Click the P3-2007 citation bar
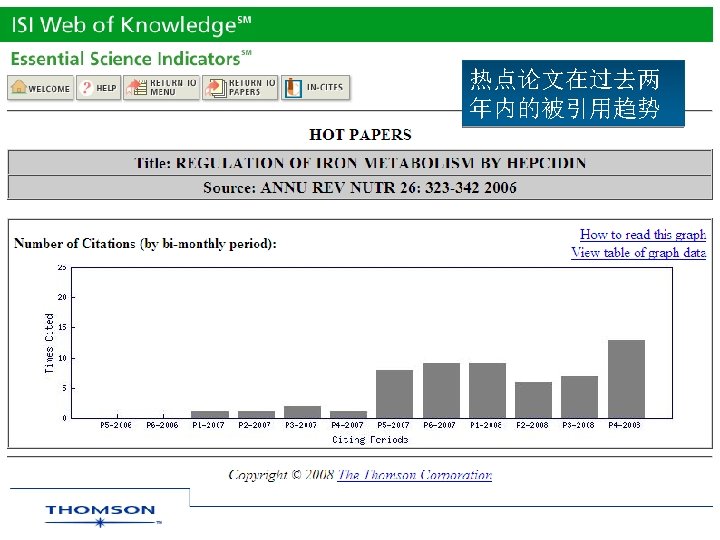Viewport: 720px width, 540px height. click(x=303, y=412)
